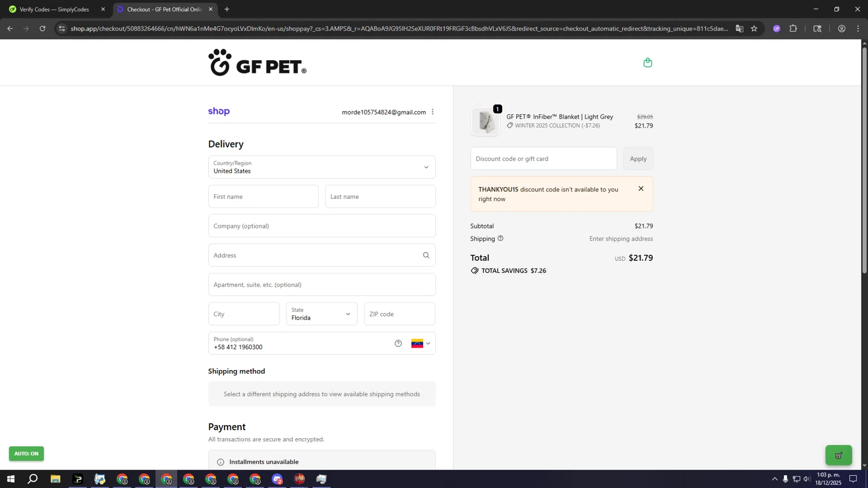
Task: Click the purple extension icon in toolbar
Action: tap(777, 28)
